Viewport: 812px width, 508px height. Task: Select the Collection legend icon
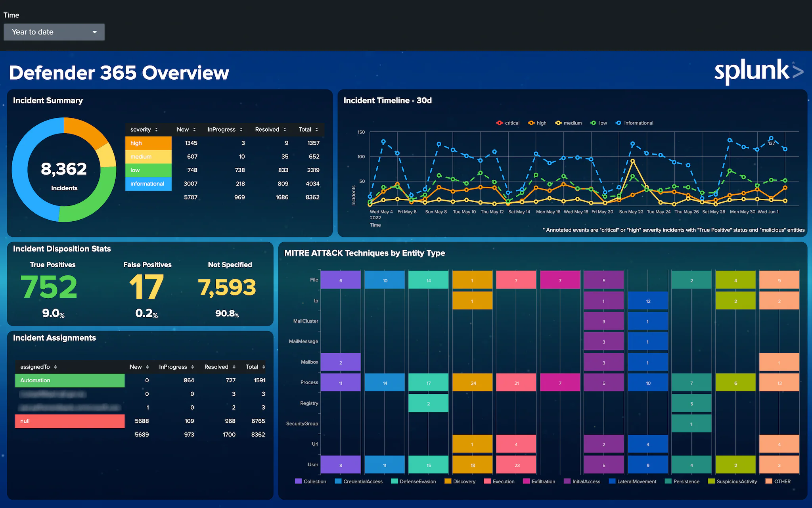(x=298, y=481)
